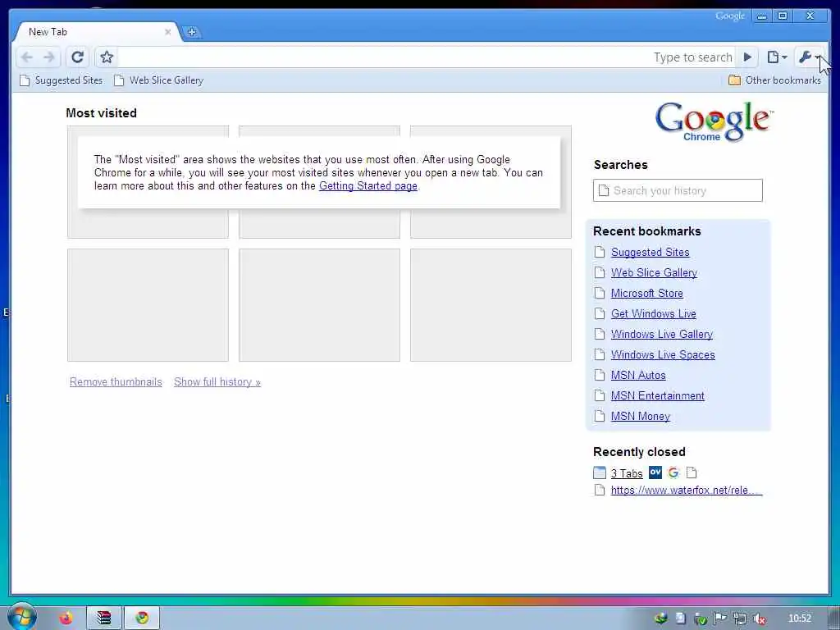The image size is (840, 630).
Task: Click the page icon beside MSN Money
Action: point(600,416)
